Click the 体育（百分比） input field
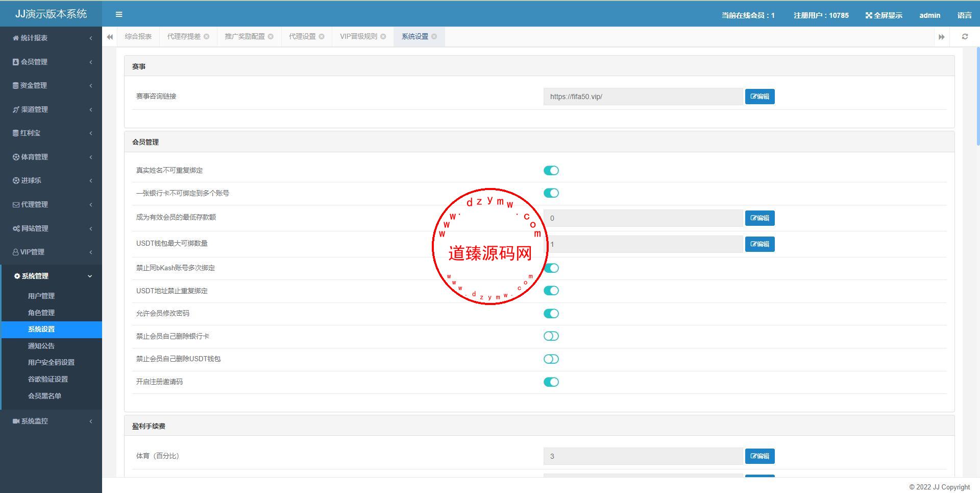Image resolution: width=980 pixels, height=493 pixels. (x=643, y=456)
